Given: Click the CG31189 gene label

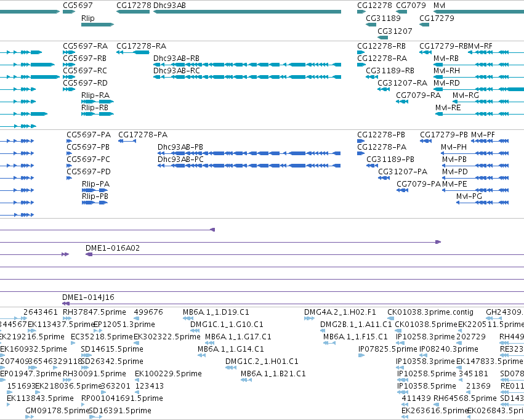Looking at the screenshot, I should pos(383,18).
